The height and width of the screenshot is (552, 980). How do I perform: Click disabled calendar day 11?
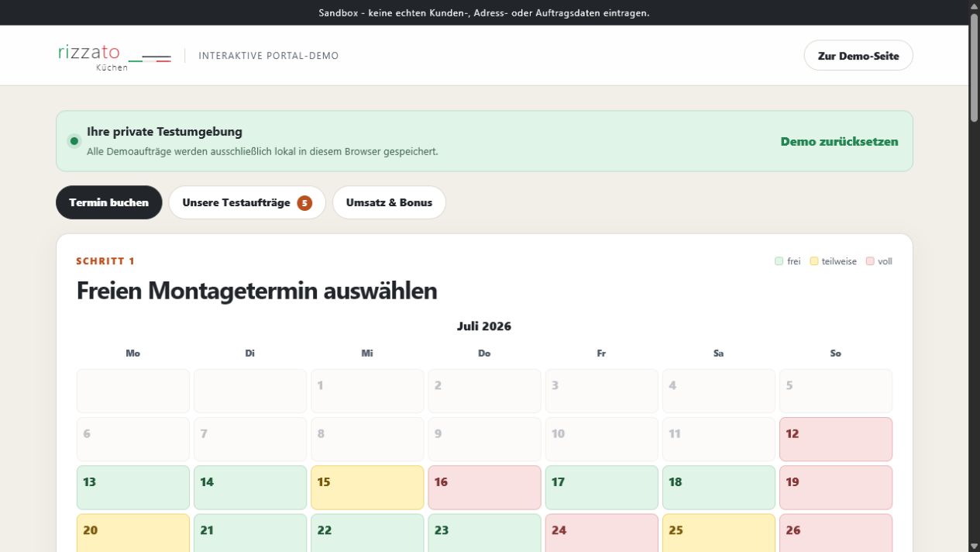click(719, 440)
